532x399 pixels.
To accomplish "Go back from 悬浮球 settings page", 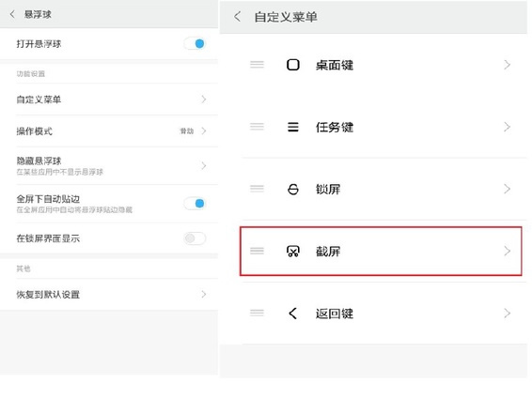I will pos(12,14).
